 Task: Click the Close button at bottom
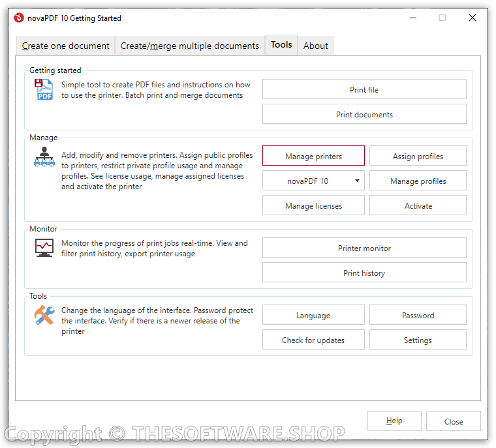click(x=454, y=421)
